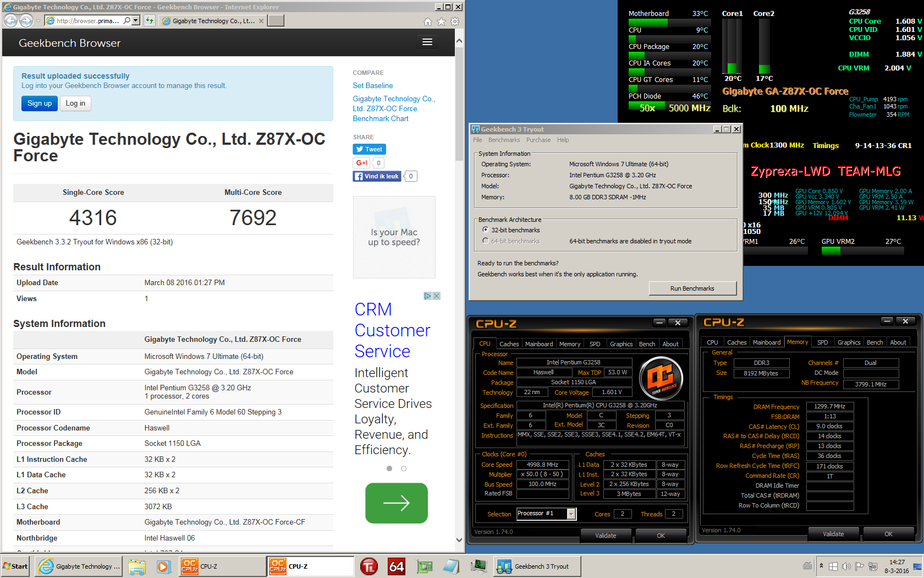Select 32-bit benchmarks radio button
Screen dimensions: 924x578
tap(485, 230)
